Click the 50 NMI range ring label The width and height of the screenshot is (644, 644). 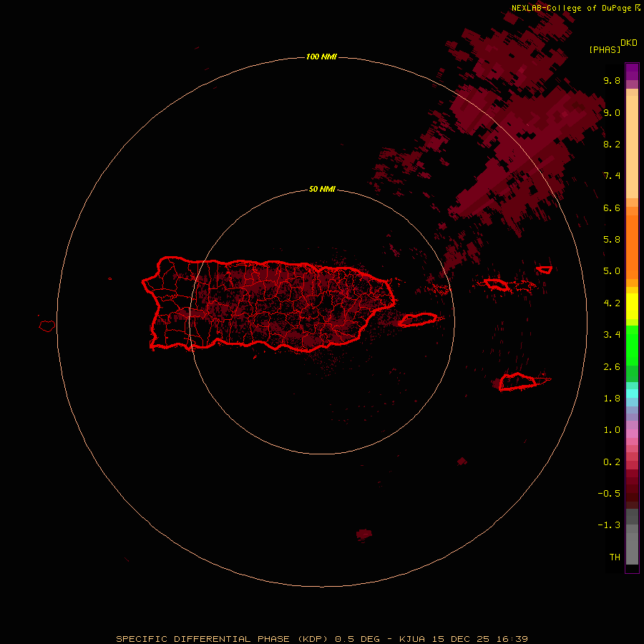pos(322,189)
